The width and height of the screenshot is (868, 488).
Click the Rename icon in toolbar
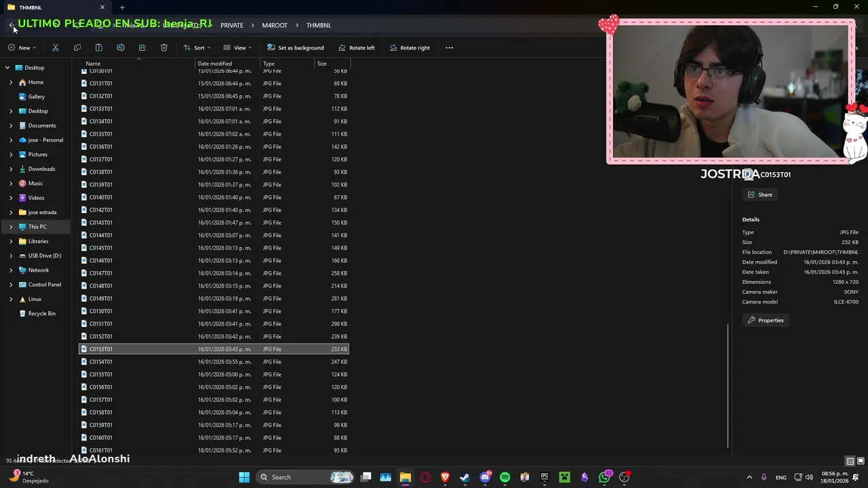click(121, 47)
